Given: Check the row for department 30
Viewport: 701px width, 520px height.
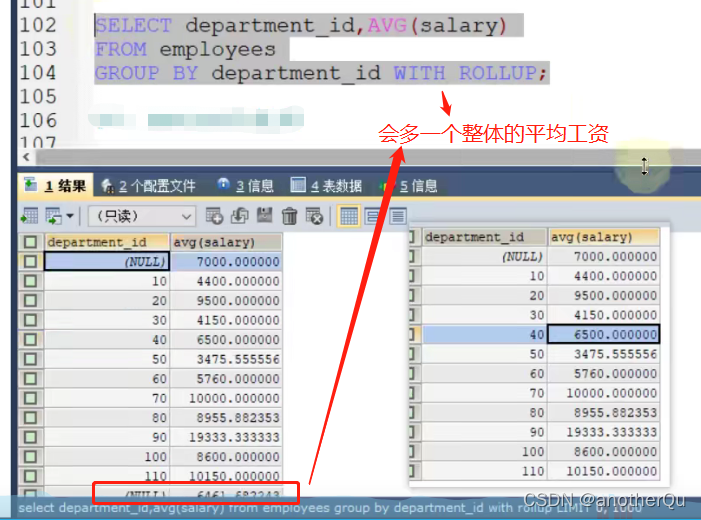Looking at the screenshot, I should tap(30, 320).
